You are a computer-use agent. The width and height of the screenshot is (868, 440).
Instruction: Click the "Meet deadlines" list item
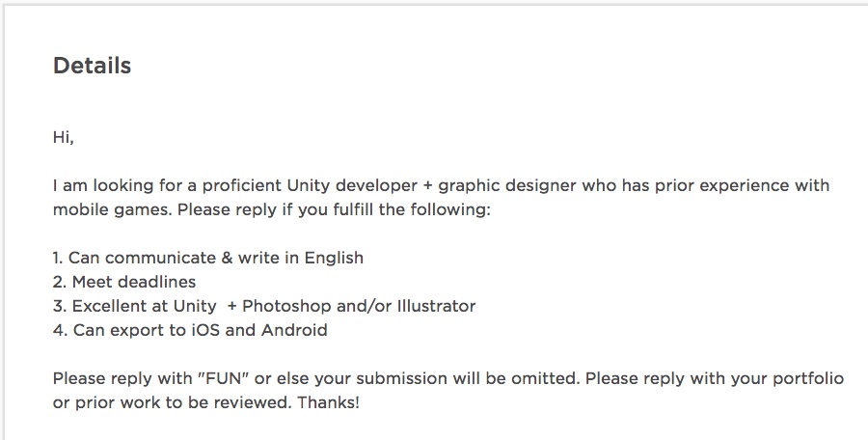(124, 282)
